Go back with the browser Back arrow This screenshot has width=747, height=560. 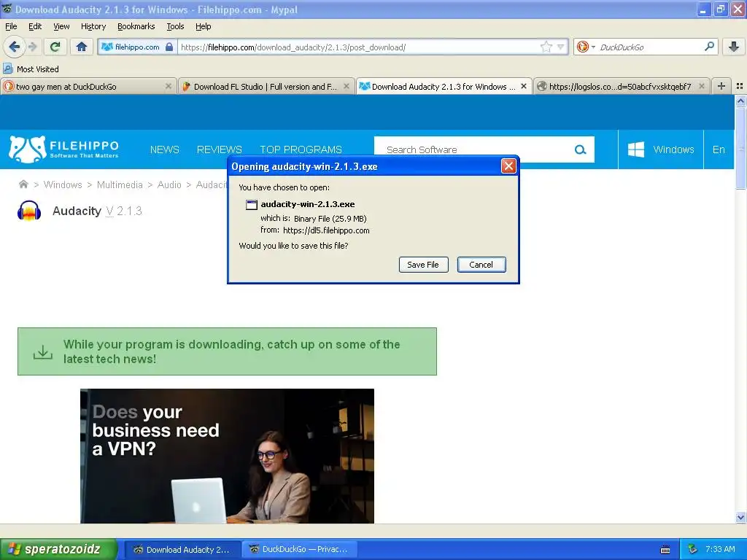14,47
